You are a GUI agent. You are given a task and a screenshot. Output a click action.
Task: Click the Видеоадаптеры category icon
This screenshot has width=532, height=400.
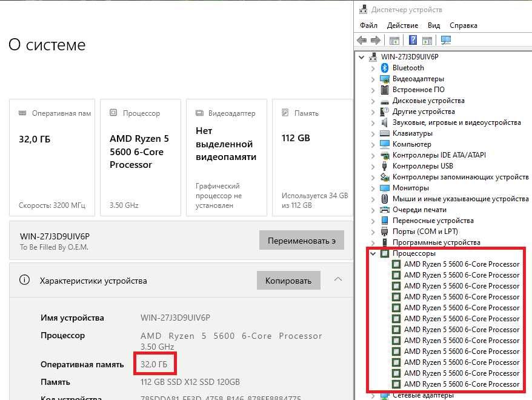384,79
